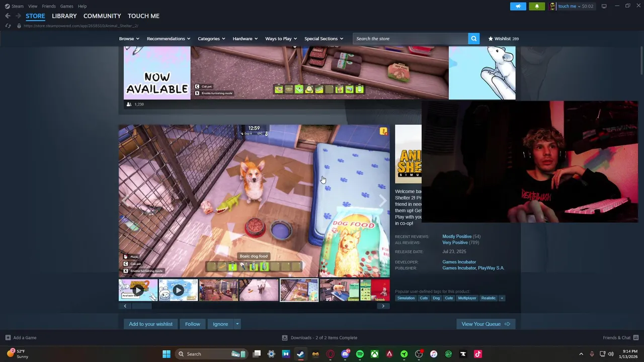The height and width of the screenshot is (362, 644).
Task: Open the announcements megaphone button
Action: (x=518, y=6)
